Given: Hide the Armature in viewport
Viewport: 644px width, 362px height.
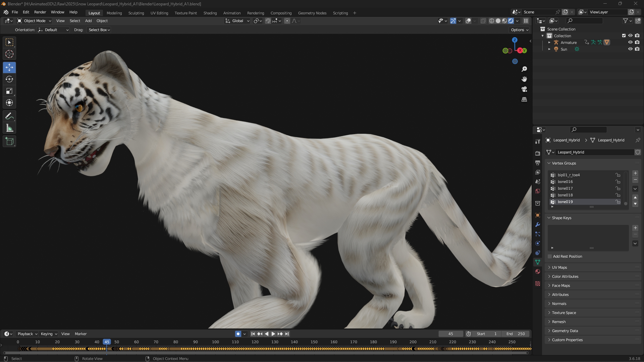Looking at the screenshot, I should tap(630, 42).
